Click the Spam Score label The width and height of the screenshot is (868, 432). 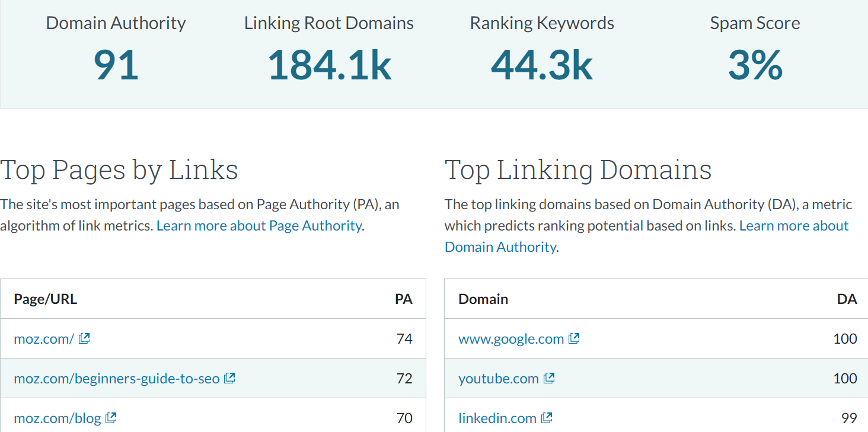(755, 23)
